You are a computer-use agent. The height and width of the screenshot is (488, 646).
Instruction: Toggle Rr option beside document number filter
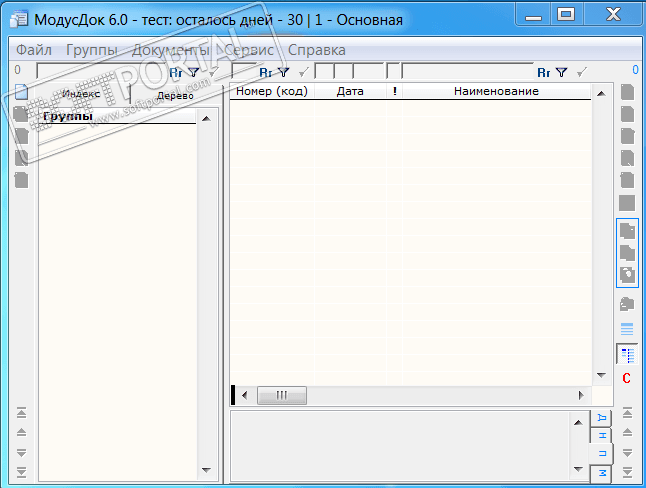click(x=266, y=73)
